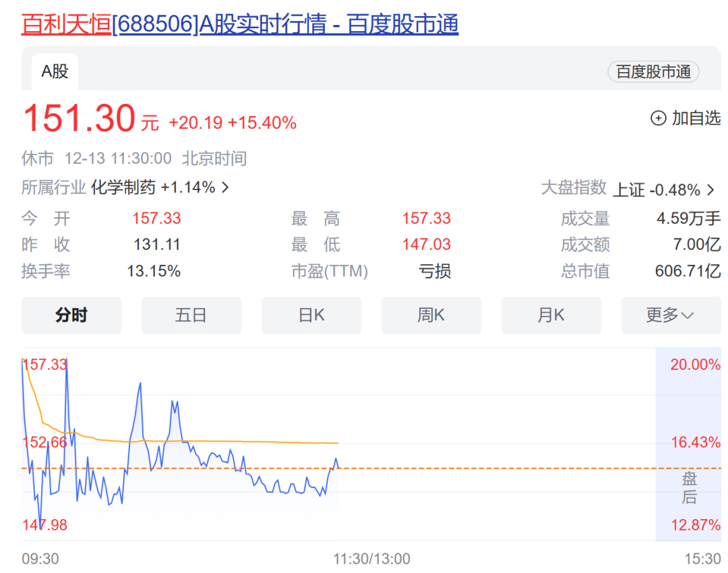Click the 今开 value 157.33
Screen dimensions: 728x573
pyautogui.click(x=156, y=218)
